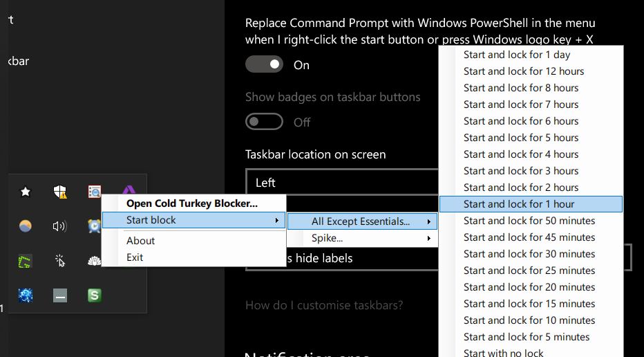The height and width of the screenshot is (357, 644).
Task: Choose Start and lock for 50 minutes
Action: coord(531,221)
